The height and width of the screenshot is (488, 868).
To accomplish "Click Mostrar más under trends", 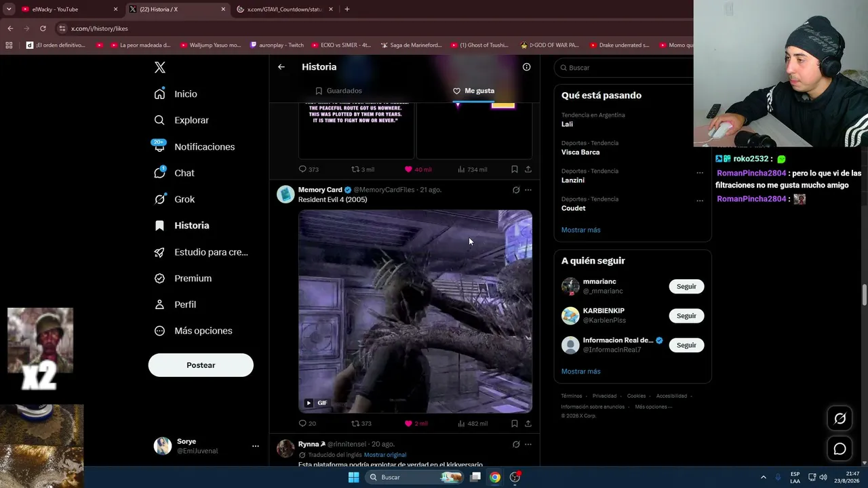I will pyautogui.click(x=580, y=230).
